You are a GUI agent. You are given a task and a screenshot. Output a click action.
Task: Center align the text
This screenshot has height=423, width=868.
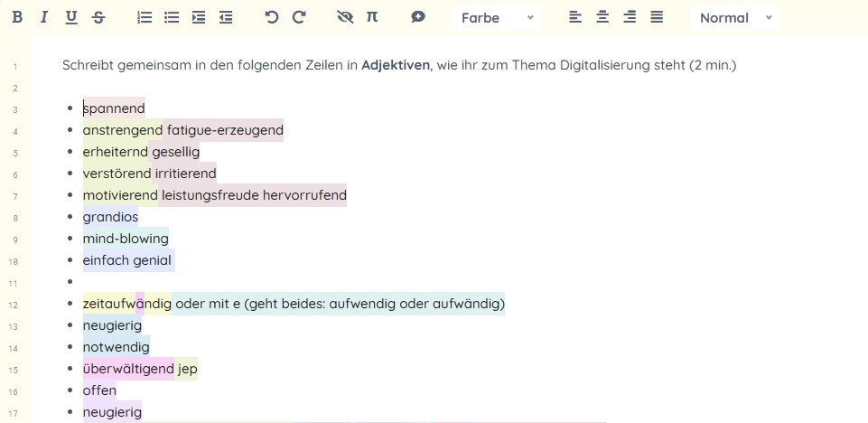pos(602,17)
